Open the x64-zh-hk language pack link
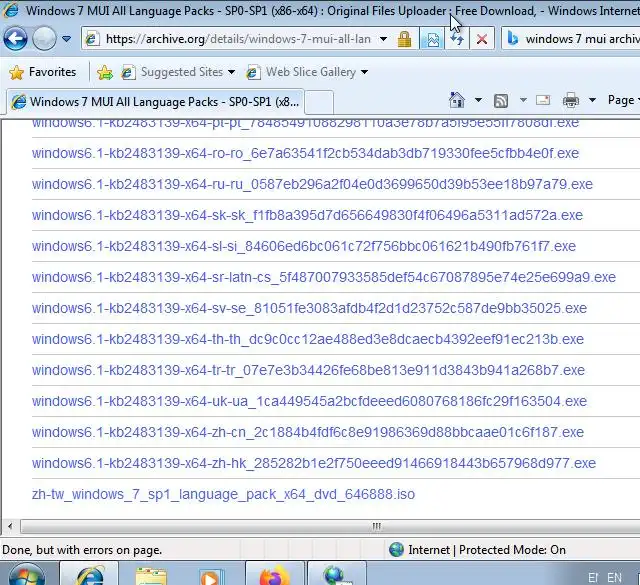This screenshot has height=585, width=640. point(314,463)
